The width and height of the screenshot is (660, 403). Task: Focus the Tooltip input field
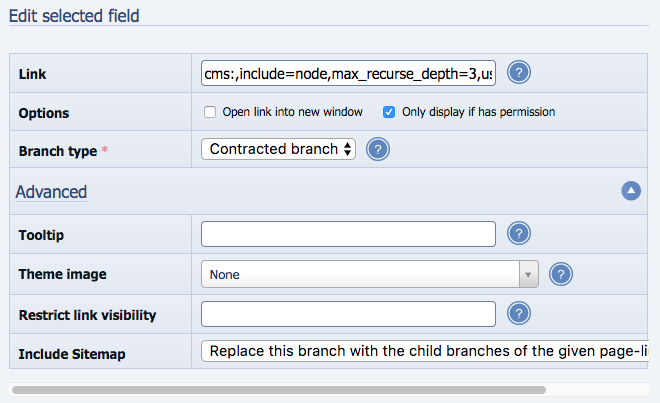348,234
